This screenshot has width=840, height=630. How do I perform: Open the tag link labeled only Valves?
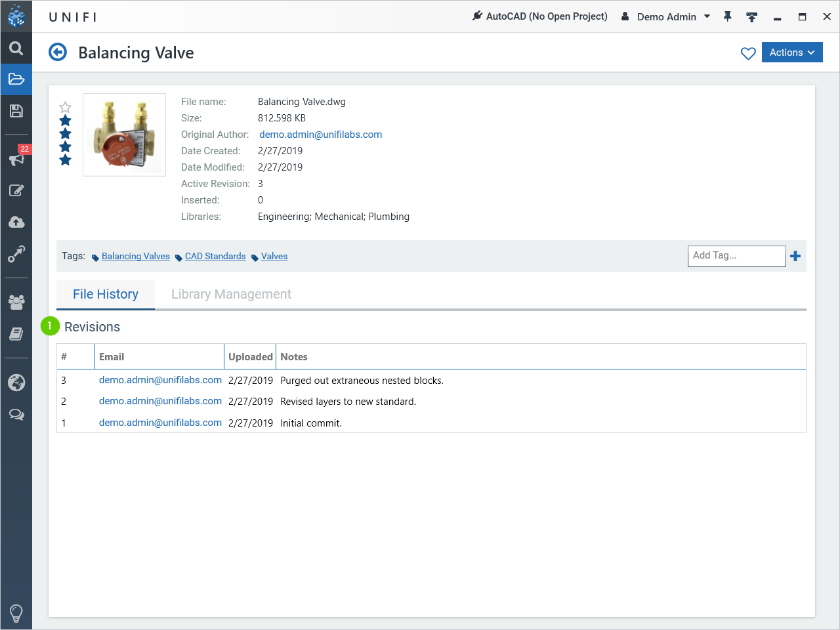[x=274, y=257]
